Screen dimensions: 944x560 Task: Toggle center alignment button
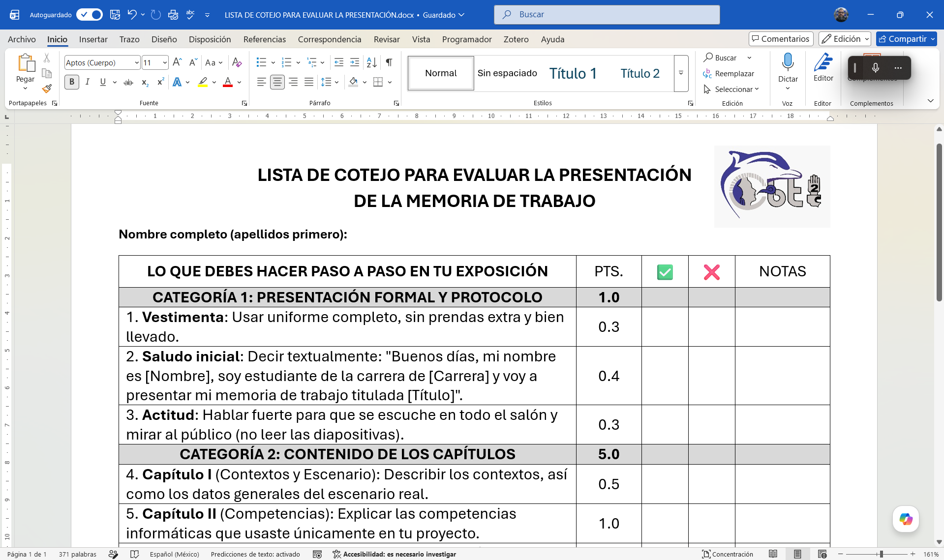[277, 82]
